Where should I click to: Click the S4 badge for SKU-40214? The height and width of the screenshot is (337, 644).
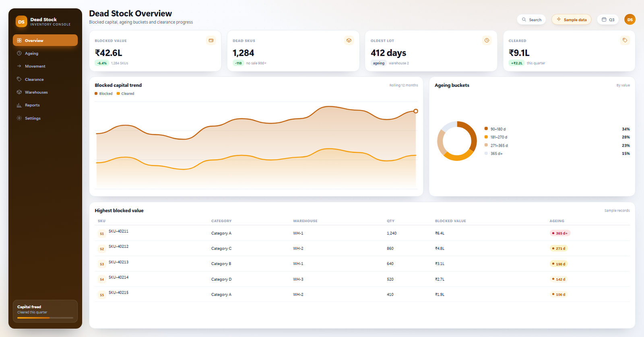[x=102, y=279]
